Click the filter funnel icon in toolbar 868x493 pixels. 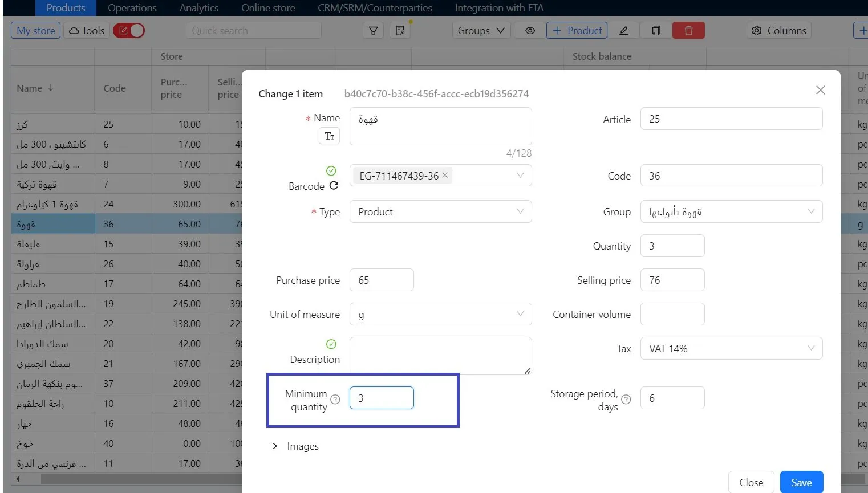coord(373,31)
